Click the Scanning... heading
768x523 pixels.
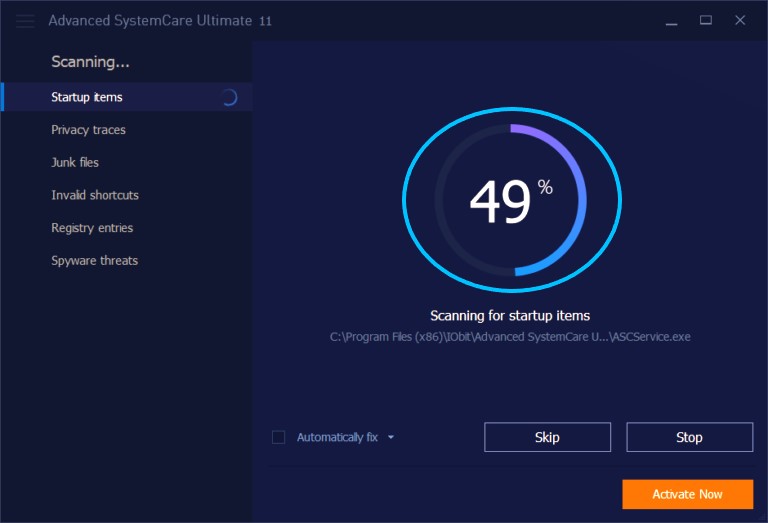(x=90, y=62)
